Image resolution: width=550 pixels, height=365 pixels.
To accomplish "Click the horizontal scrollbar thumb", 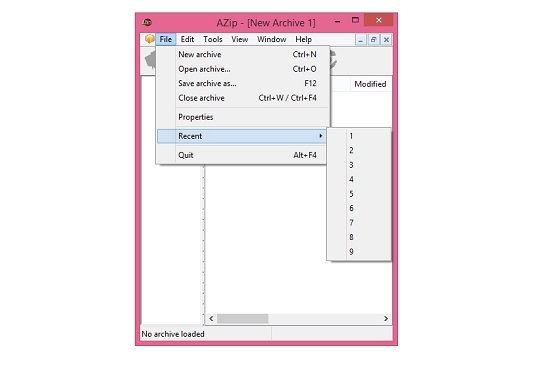I will [x=243, y=318].
